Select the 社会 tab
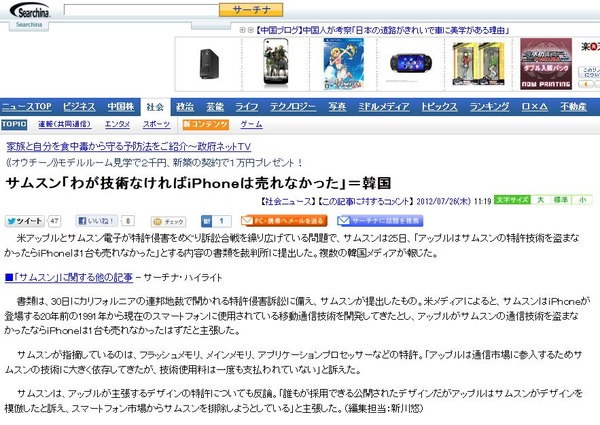Viewport: 600px width, 425px height. pyautogui.click(x=155, y=107)
